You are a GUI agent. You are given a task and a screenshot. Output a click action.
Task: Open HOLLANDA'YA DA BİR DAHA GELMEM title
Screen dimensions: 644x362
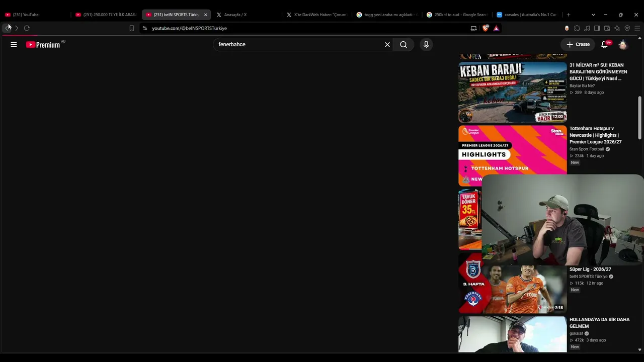pyautogui.click(x=599, y=323)
